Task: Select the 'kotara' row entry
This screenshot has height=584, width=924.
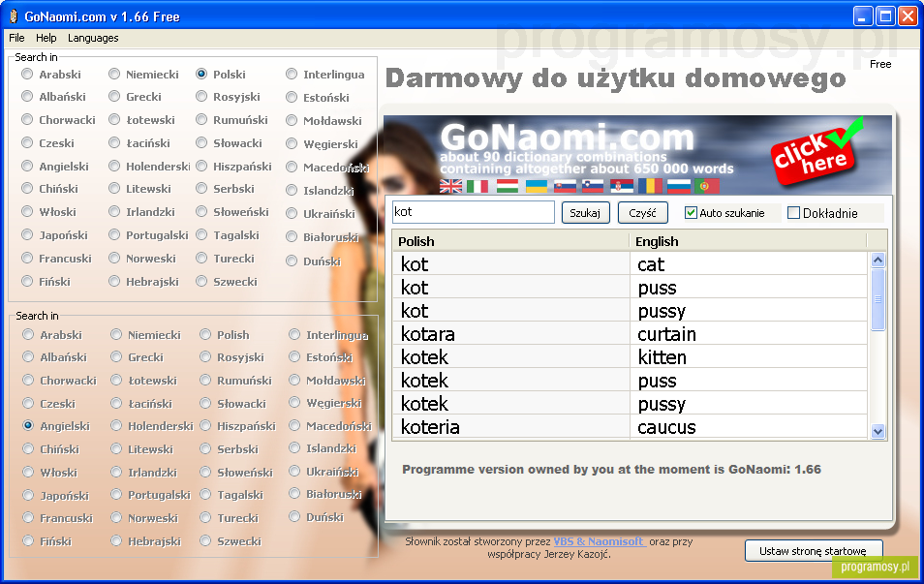Action: click(510, 334)
